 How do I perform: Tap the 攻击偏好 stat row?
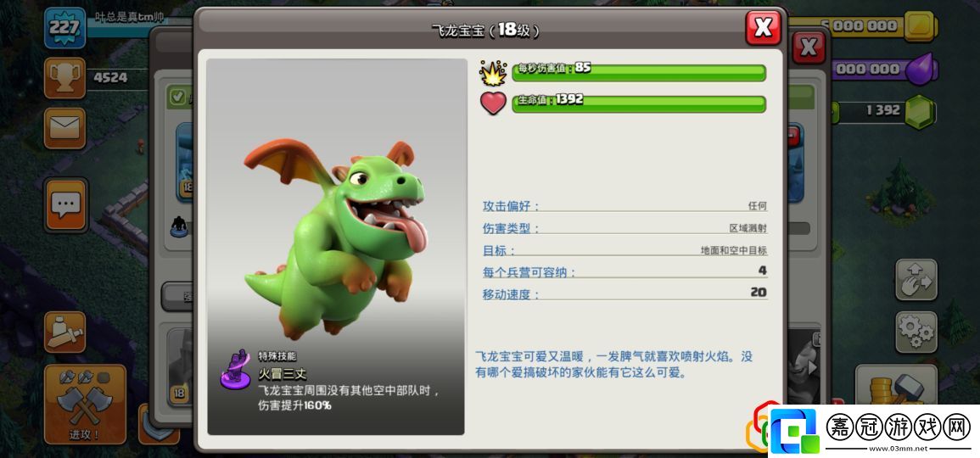[624, 206]
